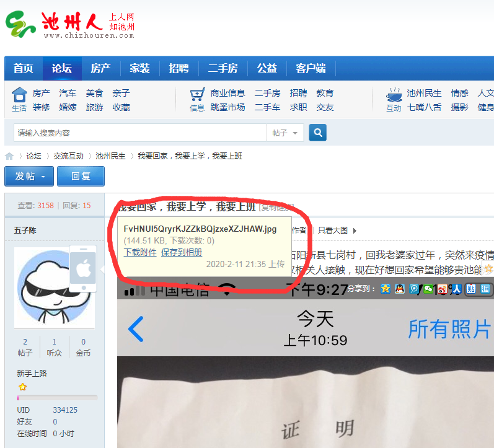Viewport: 494px width, 448px height.
Task: Click the UID value 334125
Action: [65, 410]
